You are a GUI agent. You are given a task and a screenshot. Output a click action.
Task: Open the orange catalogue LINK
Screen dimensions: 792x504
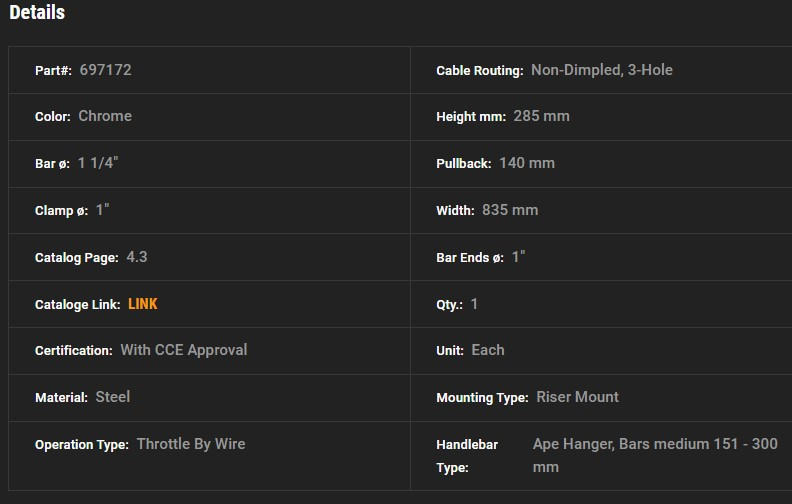coord(142,304)
